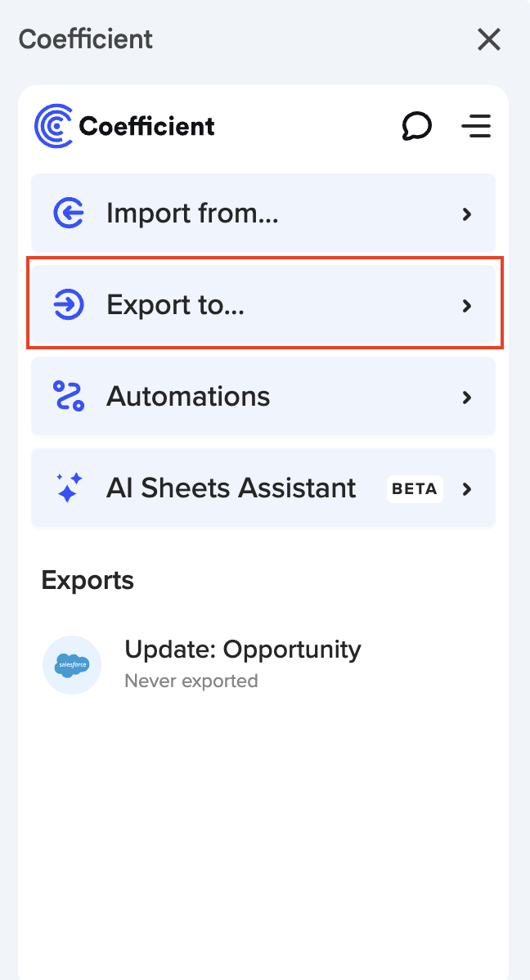Click the BETA badge

(415, 489)
